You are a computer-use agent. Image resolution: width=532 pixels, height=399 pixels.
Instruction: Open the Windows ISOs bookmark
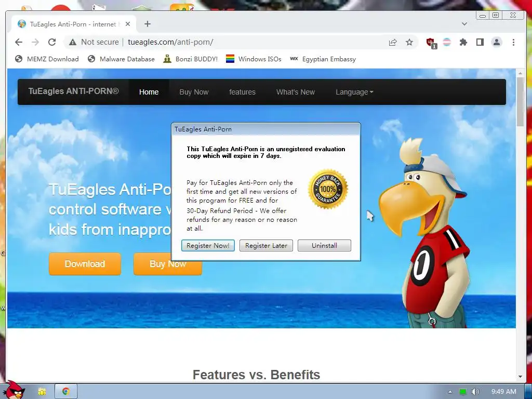click(x=254, y=59)
